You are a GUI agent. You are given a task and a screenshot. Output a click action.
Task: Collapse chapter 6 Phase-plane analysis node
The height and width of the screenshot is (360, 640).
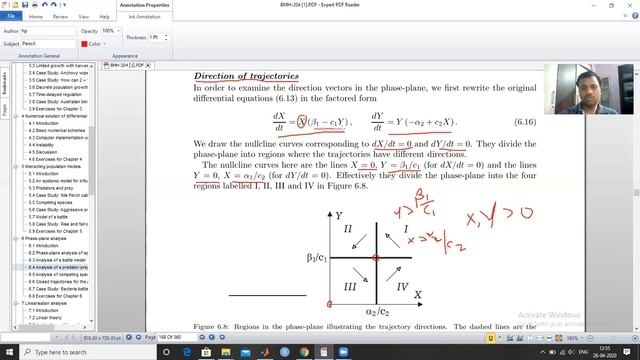coord(16,238)
